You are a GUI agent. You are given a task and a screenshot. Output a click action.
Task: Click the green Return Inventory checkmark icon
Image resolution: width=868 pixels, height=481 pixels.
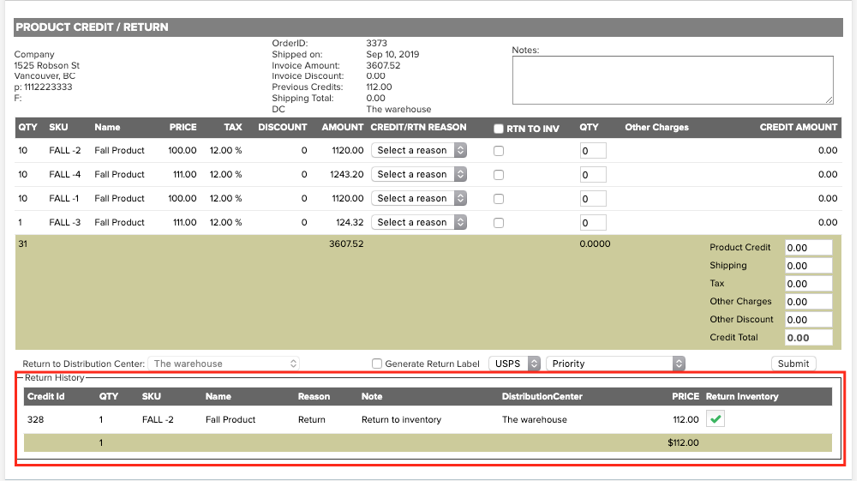click(x=715, y=419)
